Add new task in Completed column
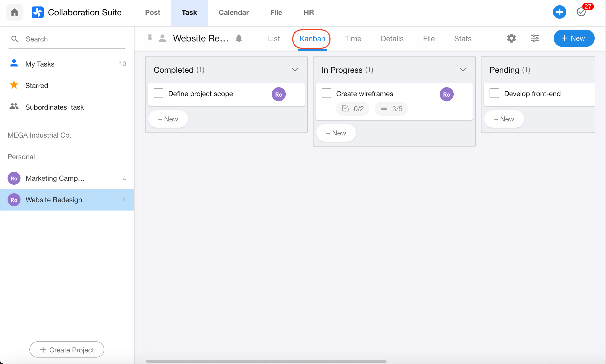Image resolution: width=606 pixels, height=364 pixels. 168,119
